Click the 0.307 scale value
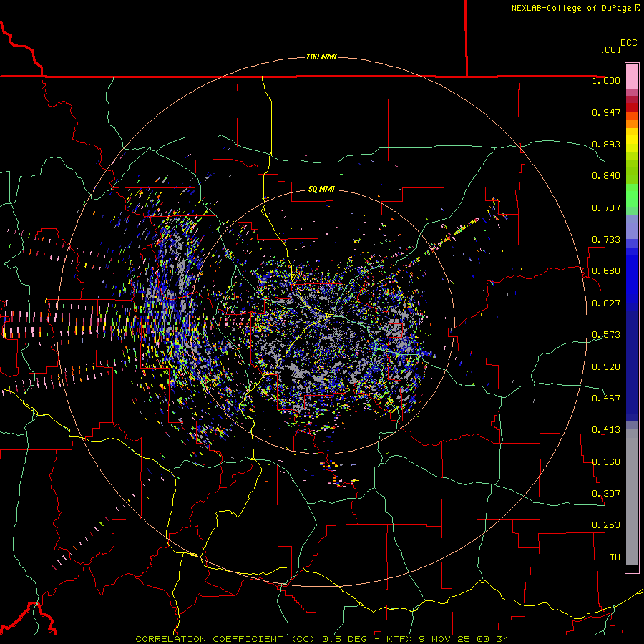Viewport: 644px width, 644px height. (606, 494)
